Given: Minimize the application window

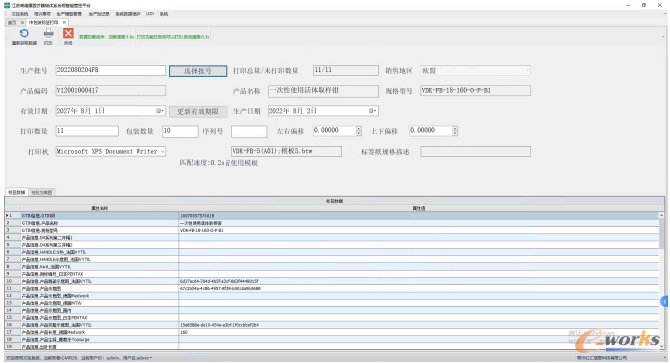Looking at the screenshot, I should tap(628, 5).
